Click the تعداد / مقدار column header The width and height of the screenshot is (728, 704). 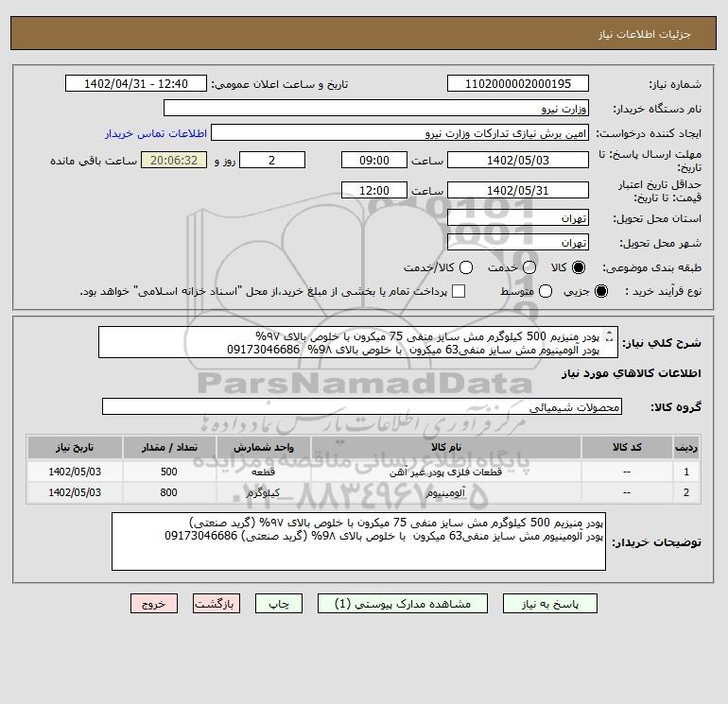coord(169,447)
